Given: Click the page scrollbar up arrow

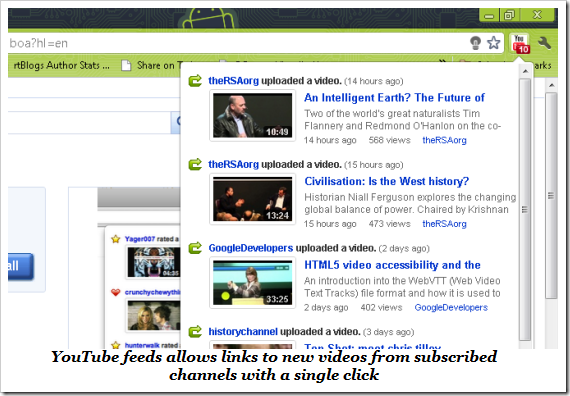Looking at the screenshot, I should 551,85.
